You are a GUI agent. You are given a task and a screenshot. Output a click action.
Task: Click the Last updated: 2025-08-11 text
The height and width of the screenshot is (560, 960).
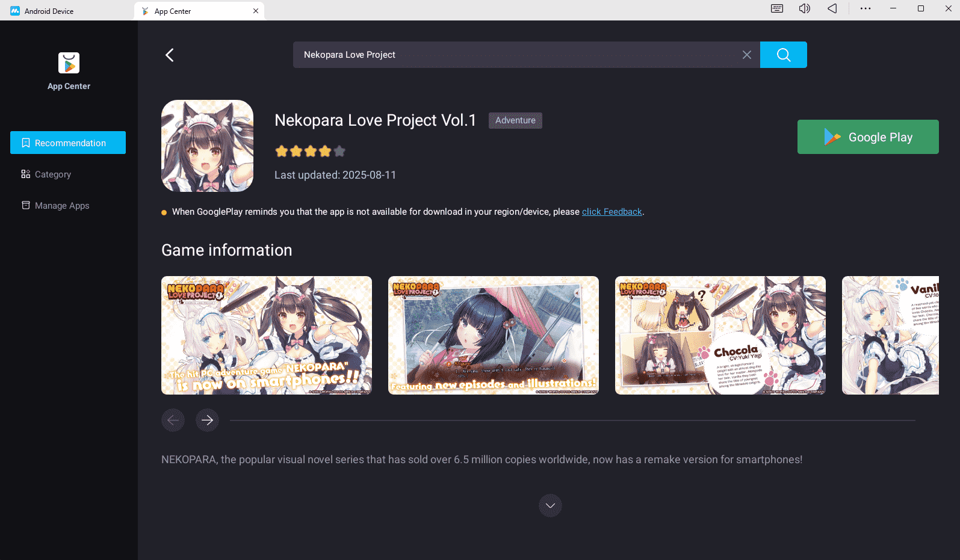[x=335, y=175]
